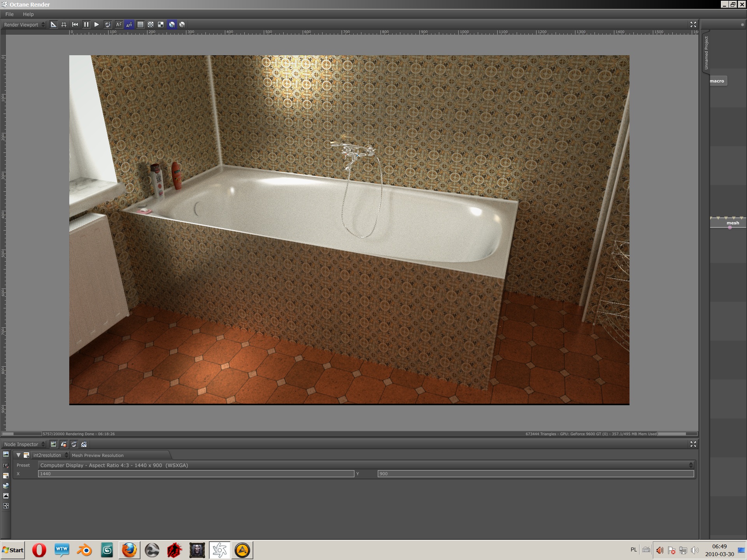Open Firefox from the taskbar
Image resolution: width=747 pixels, height=560 pixels.
129,550
